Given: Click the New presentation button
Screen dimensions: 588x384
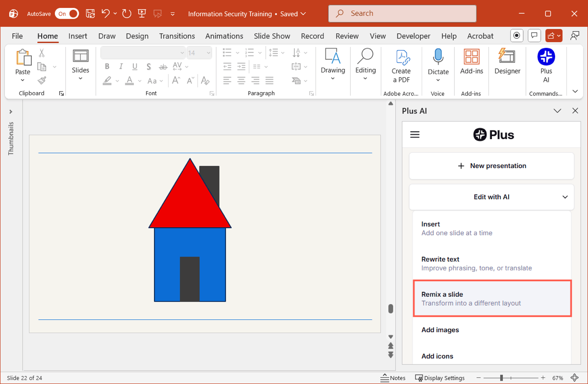Looking at the screenshot, I should [x=491, y=166].
